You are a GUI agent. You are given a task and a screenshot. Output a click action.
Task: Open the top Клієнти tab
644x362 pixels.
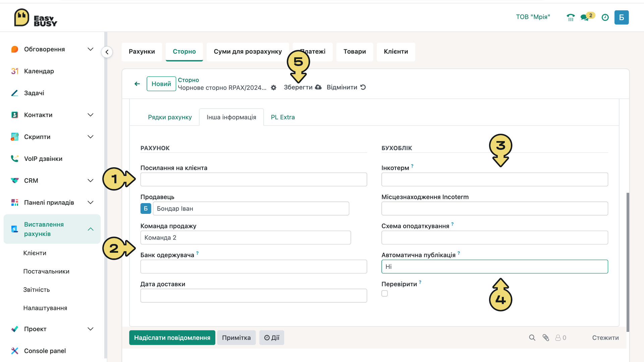pyautogui.click(x=396, y=52)
